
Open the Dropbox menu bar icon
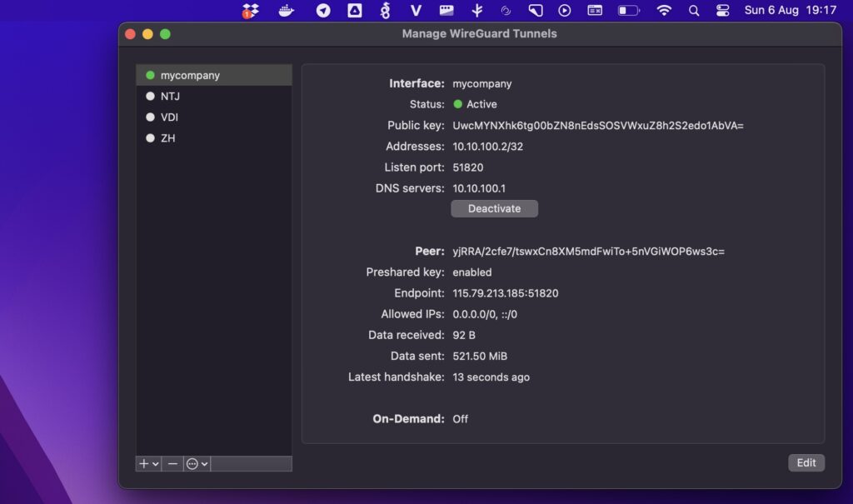click(250, 10)
